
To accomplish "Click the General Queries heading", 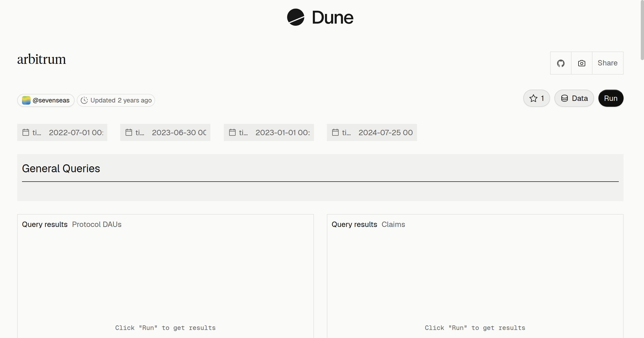I will [x=61, y=168].
